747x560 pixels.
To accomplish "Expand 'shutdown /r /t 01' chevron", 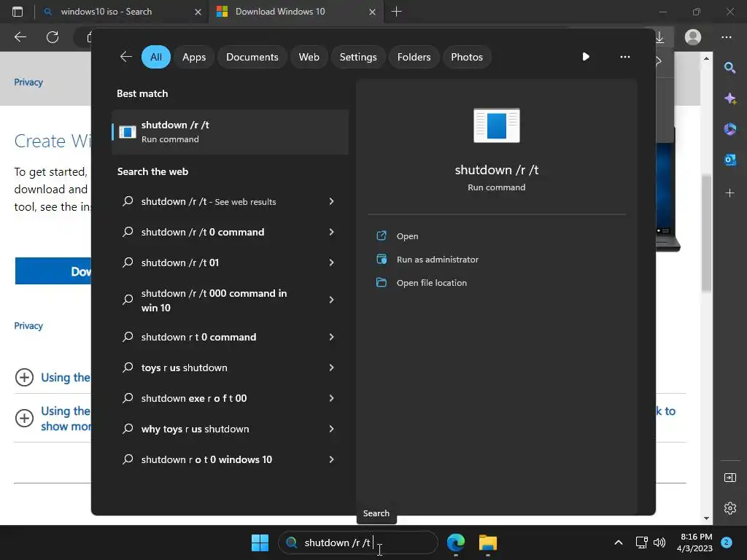I will pos(331,262).
